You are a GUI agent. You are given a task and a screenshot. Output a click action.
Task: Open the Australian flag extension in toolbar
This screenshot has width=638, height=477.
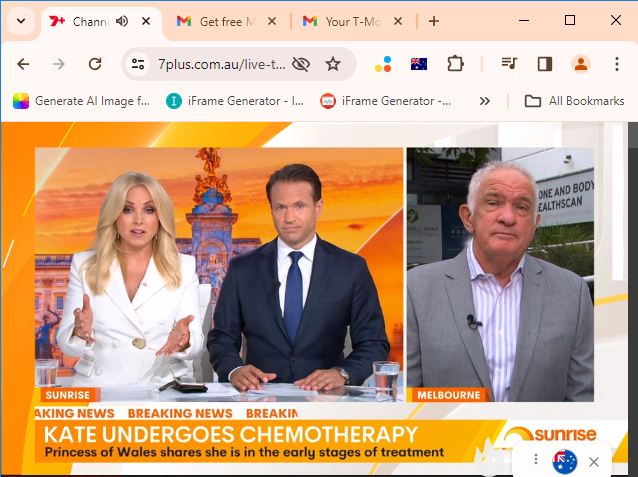(x=419, y=64)
